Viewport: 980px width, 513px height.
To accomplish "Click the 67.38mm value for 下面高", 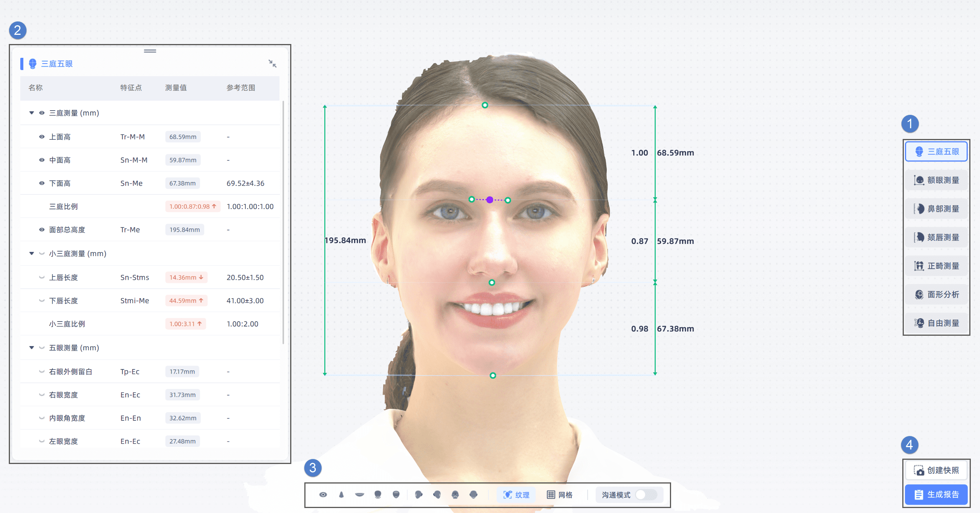I will (x=183, y=183).
